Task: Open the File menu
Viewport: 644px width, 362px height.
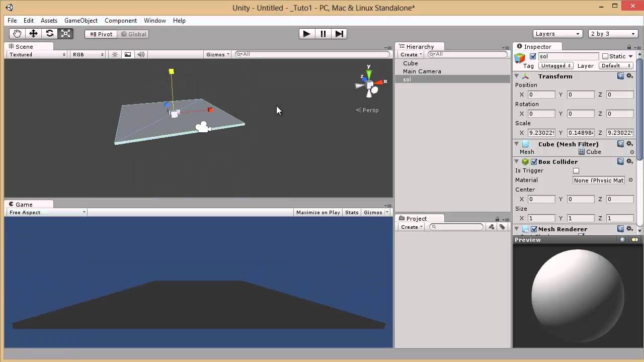Action: pos(12,21)
